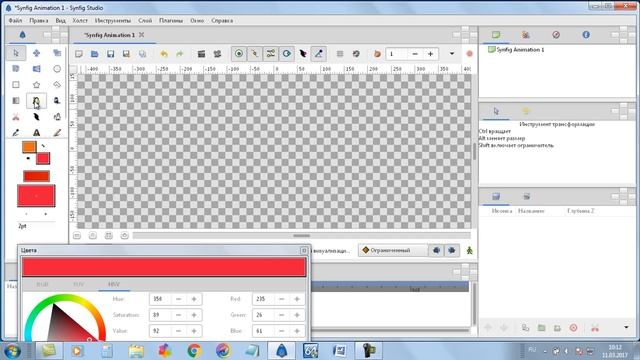Select the Draw tool
This screenshot has width=640, height=360.
(57, 100)
